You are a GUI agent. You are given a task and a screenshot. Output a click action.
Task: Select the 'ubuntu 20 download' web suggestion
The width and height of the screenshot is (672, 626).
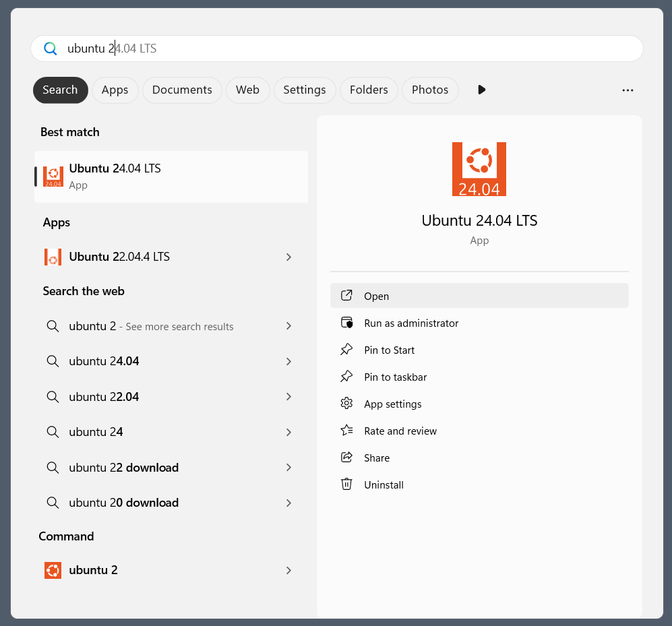(171, 503)
